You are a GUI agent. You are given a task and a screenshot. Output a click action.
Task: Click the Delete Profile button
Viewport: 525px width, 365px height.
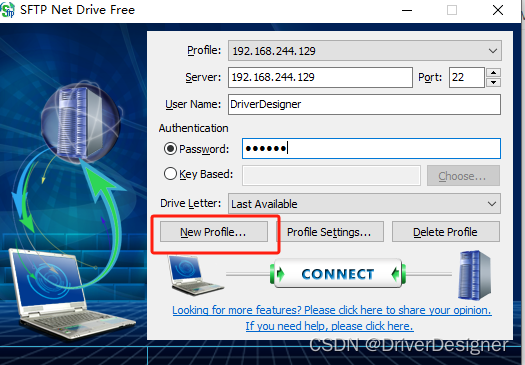click(x=446, y=232)
